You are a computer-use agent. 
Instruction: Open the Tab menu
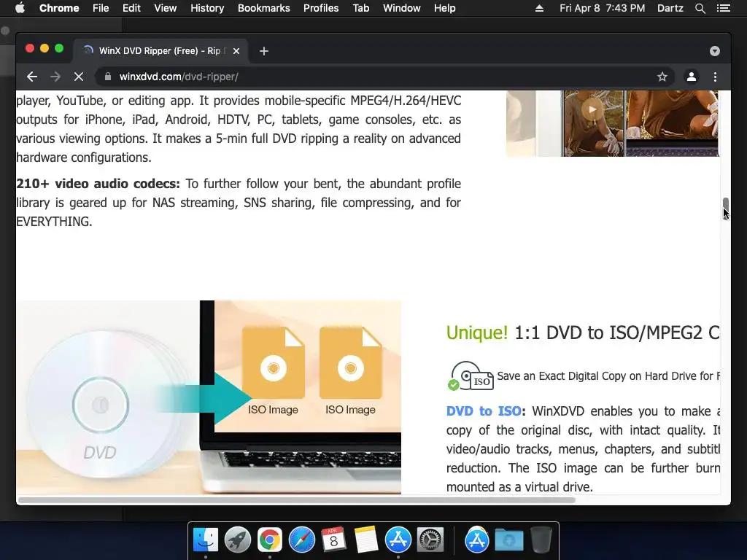click(x=361, y=8)
